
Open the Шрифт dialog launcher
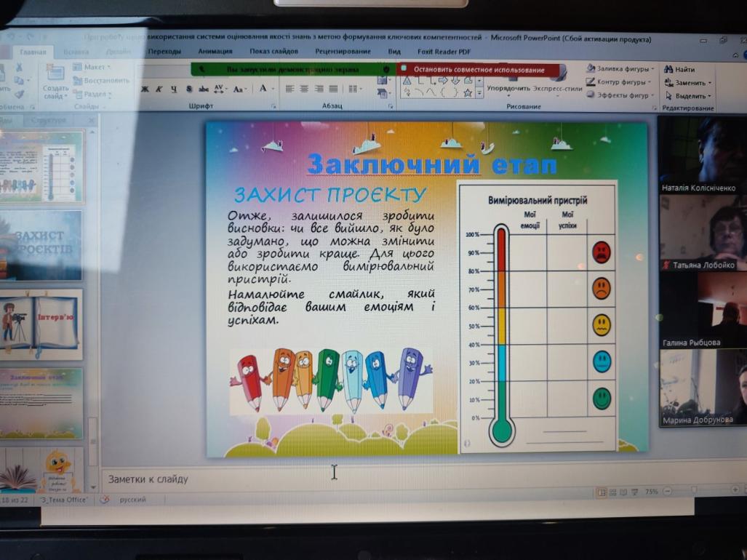[x=273, y=106]
